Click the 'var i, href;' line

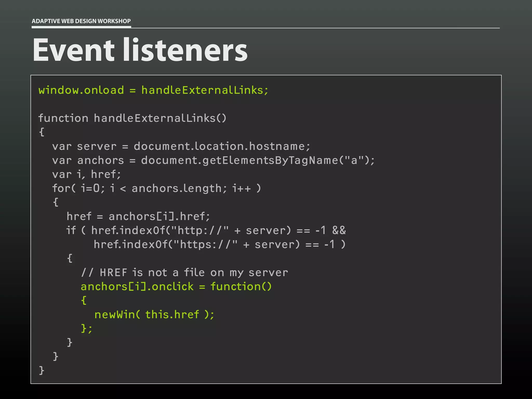tap(87, 174)
